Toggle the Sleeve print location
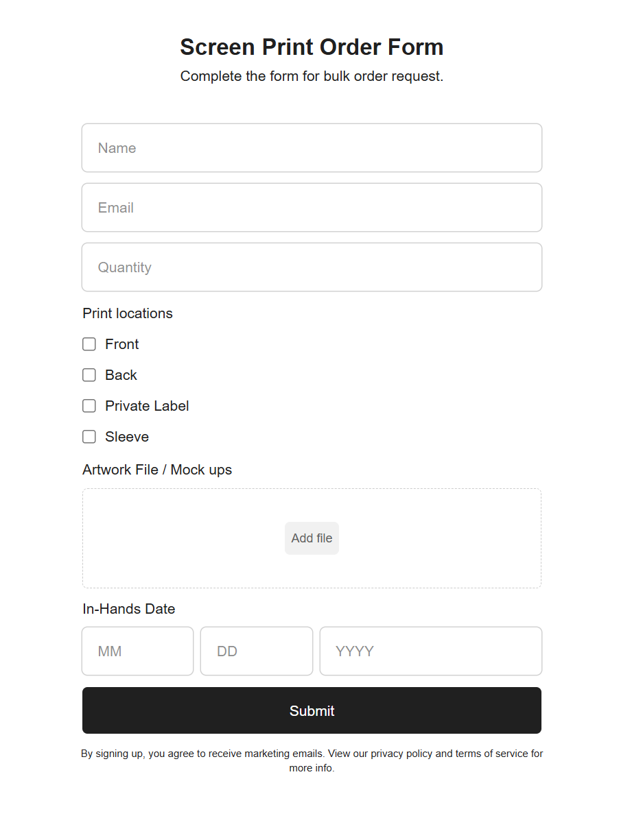 click(89, 436)
